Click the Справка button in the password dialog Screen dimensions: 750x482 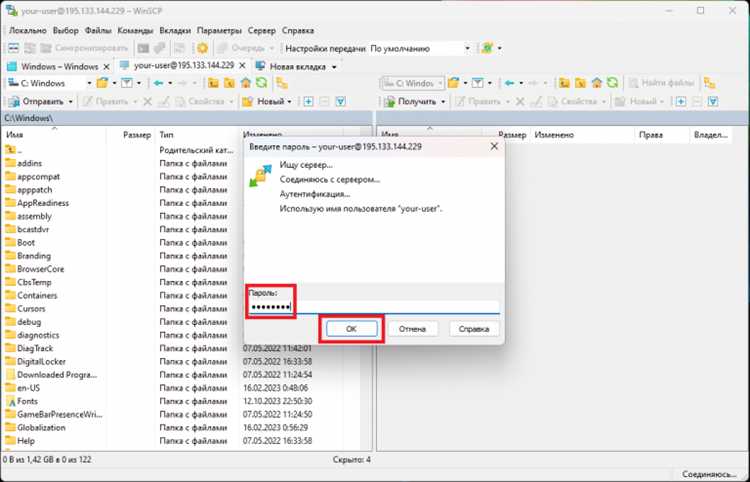point(474,329)
